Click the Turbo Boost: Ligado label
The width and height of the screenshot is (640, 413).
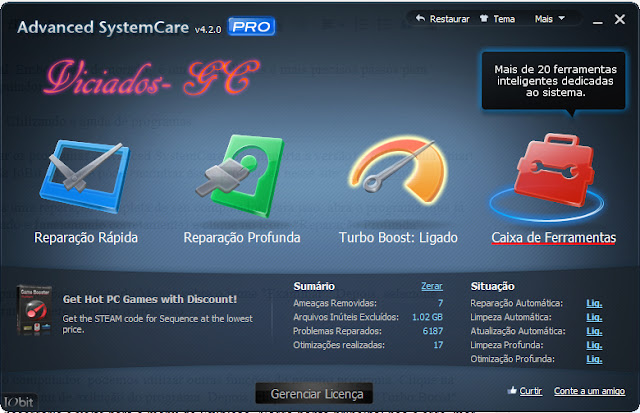pyautogui.click(x=398, y=238)
